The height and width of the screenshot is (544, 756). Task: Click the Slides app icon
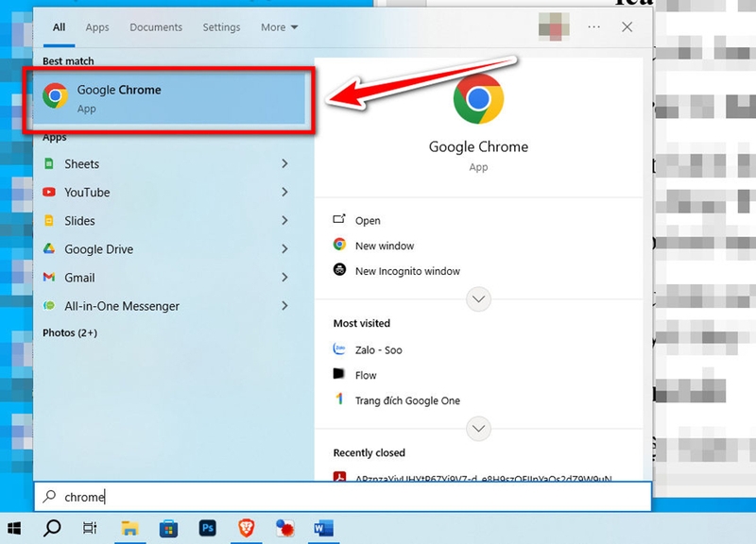(49, 221)
